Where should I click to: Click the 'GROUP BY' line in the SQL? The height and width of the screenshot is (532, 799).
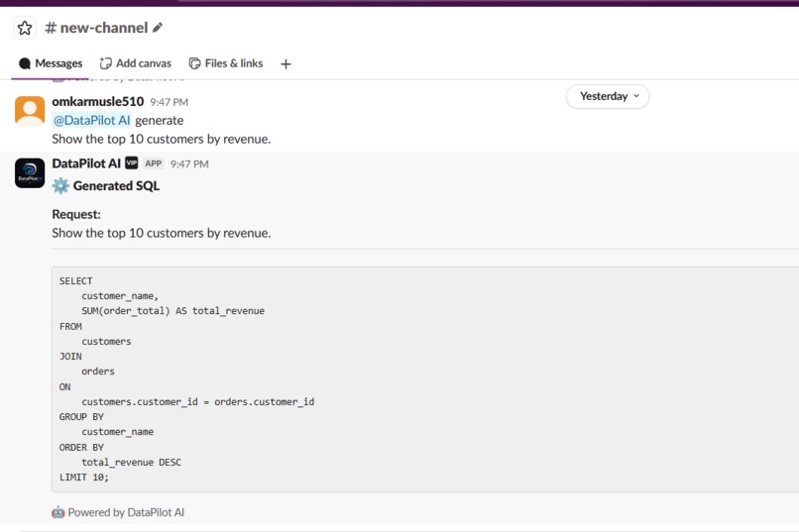click(81, 417)
